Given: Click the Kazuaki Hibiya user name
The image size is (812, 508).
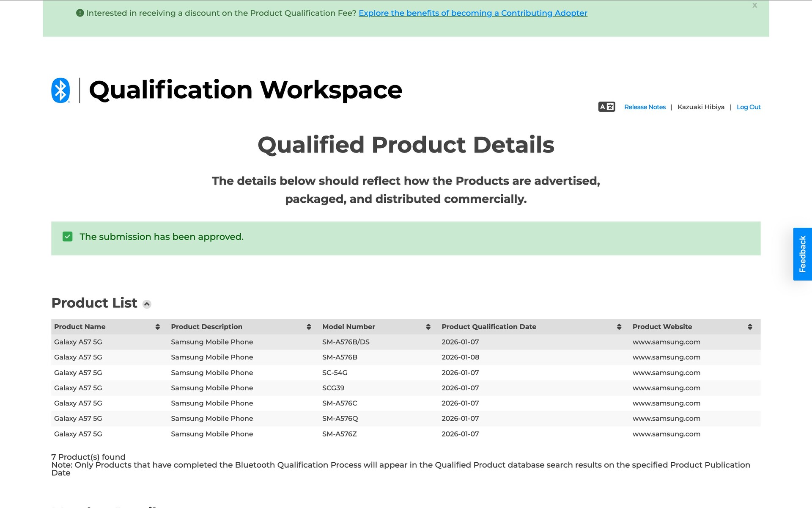Looking at the screenshot, I should pyautogui.click(x=700, y=107).
